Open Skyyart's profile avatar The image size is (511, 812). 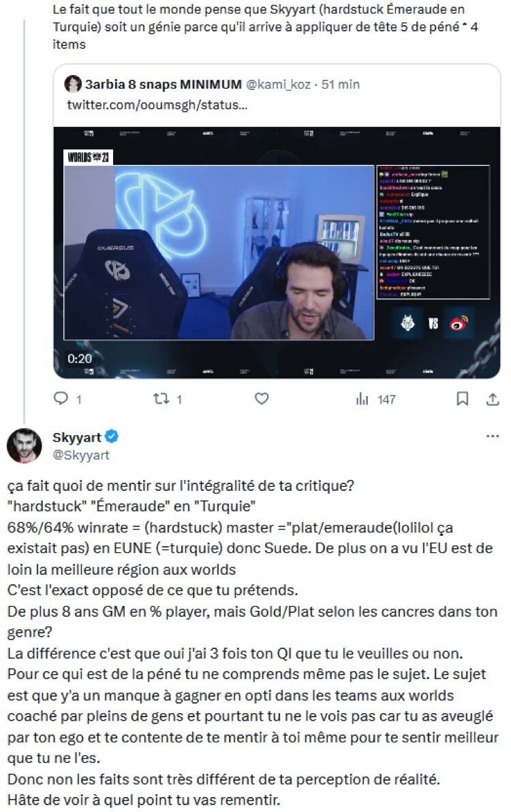pyautogui.click(x=25, y=445)
